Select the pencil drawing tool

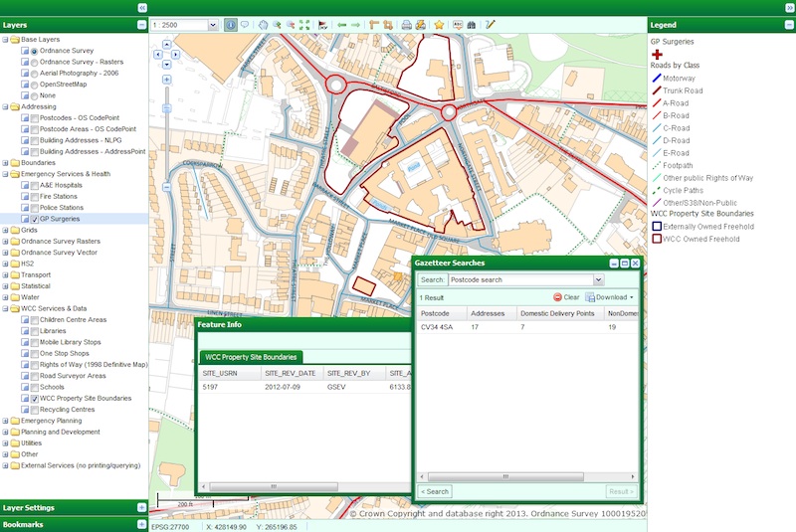(x=490, y=25)
